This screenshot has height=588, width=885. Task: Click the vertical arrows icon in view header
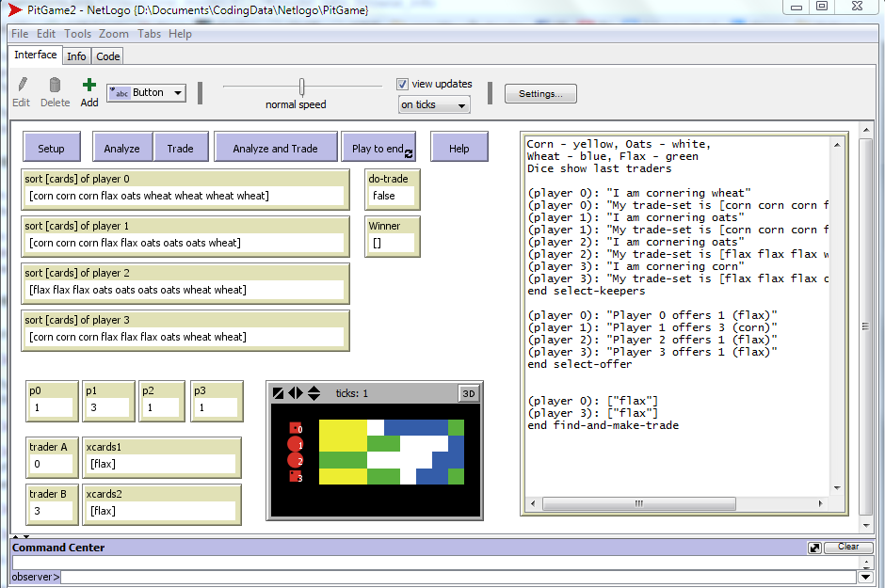point(314,393)
